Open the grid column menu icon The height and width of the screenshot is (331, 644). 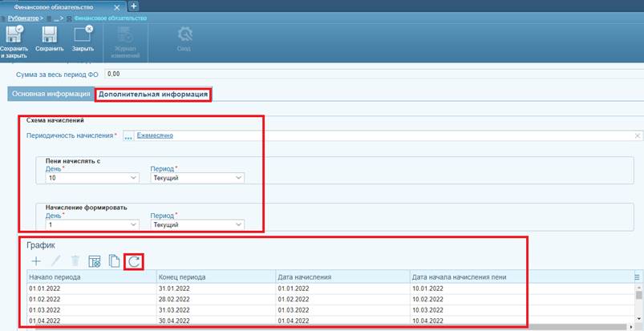coord(638,277)
